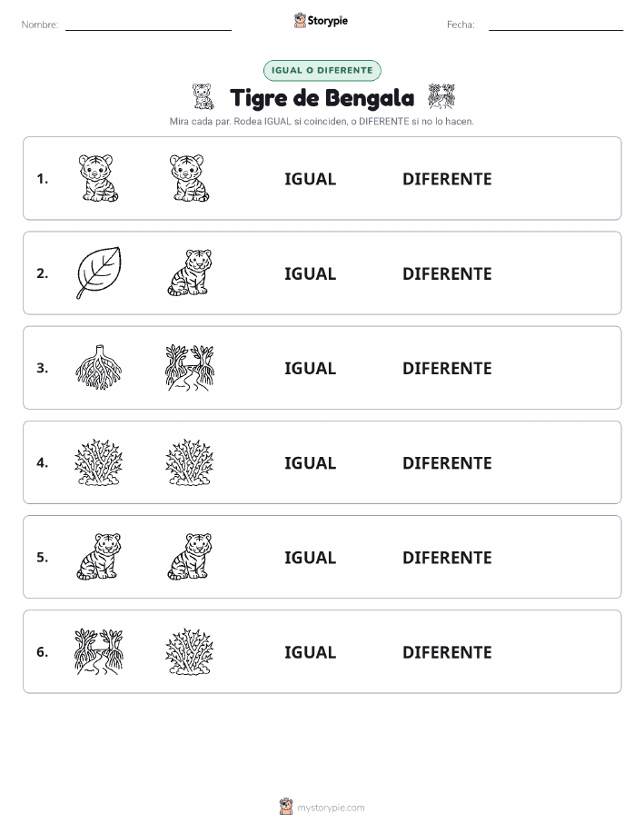Image resolution: width=644 pixels, height=833 pixels.
Task: Click the mangrove trees with river in row 3
Action: tap(190, 367)
